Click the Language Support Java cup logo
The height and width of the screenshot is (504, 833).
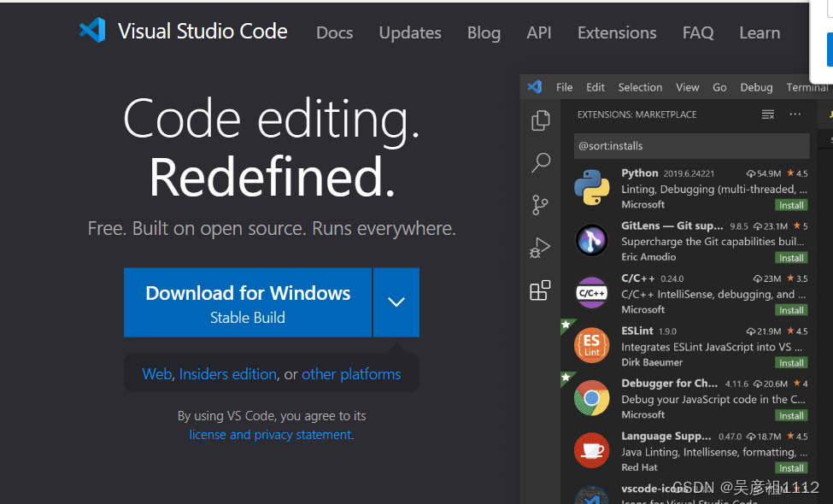[x=591, y=450]
